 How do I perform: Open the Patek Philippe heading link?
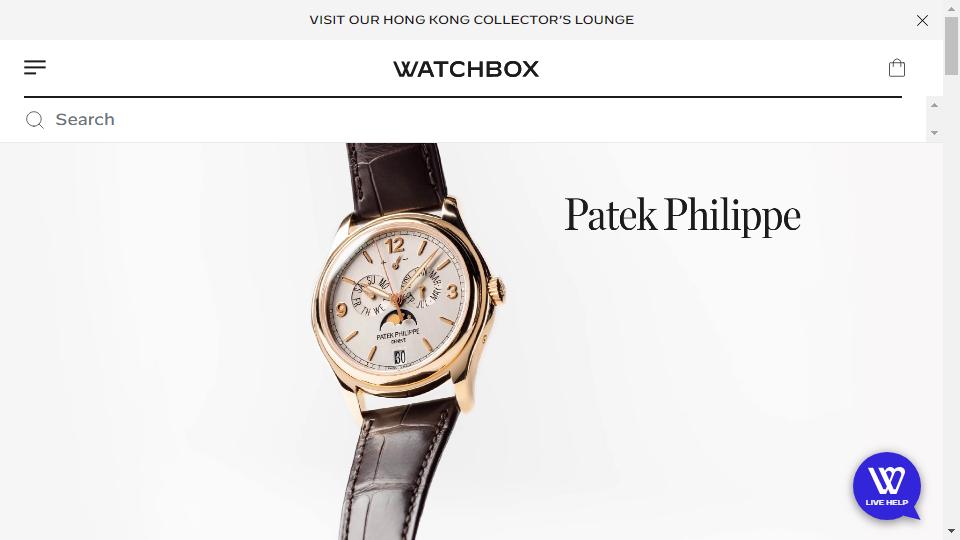(682, 216)
